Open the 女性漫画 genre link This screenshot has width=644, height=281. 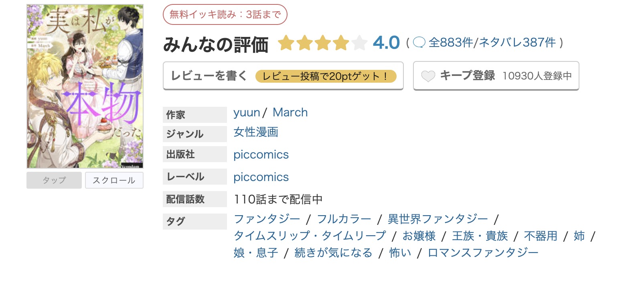(x=256, y=132)
